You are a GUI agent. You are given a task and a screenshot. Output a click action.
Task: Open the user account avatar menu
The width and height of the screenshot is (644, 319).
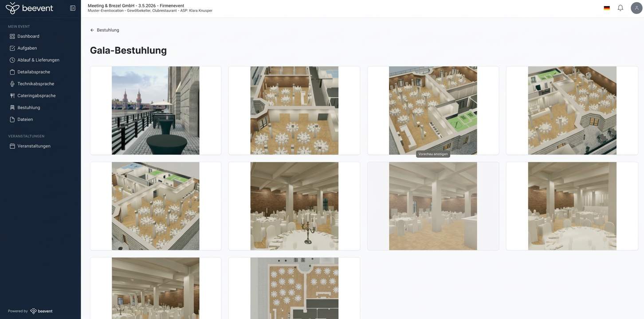[636, 8]
